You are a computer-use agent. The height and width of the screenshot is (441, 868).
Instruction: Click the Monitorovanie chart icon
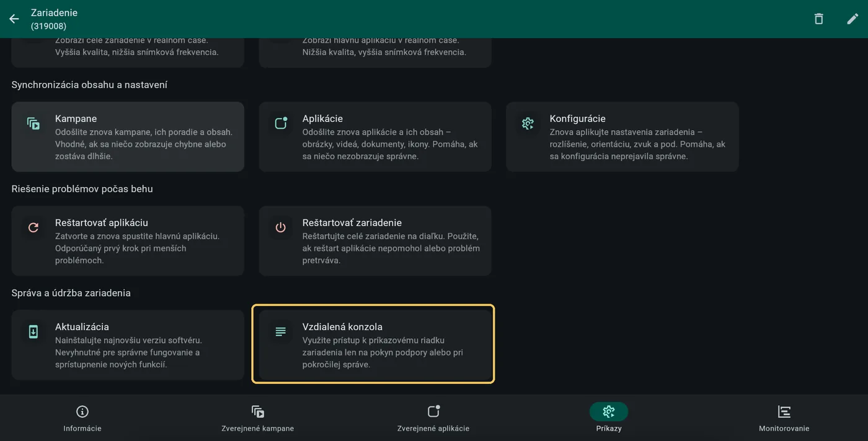tap(784, 411)
